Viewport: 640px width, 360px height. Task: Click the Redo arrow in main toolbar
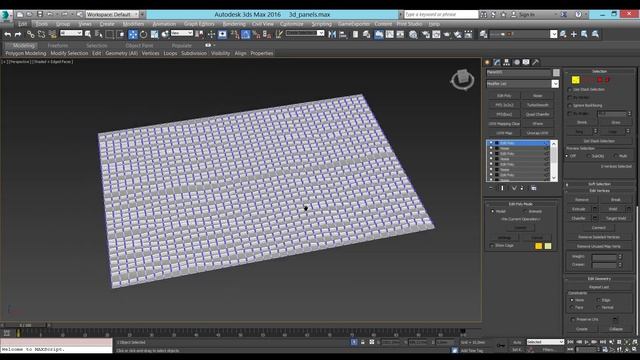point(18,35)
